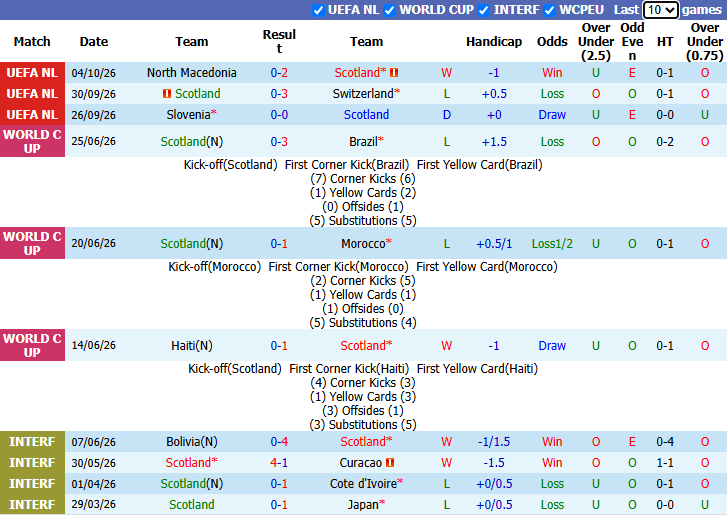727x515 pixels.
Task: Click red card icon beside Curacao
Action: pyautogui.click(x=390, y=463)
